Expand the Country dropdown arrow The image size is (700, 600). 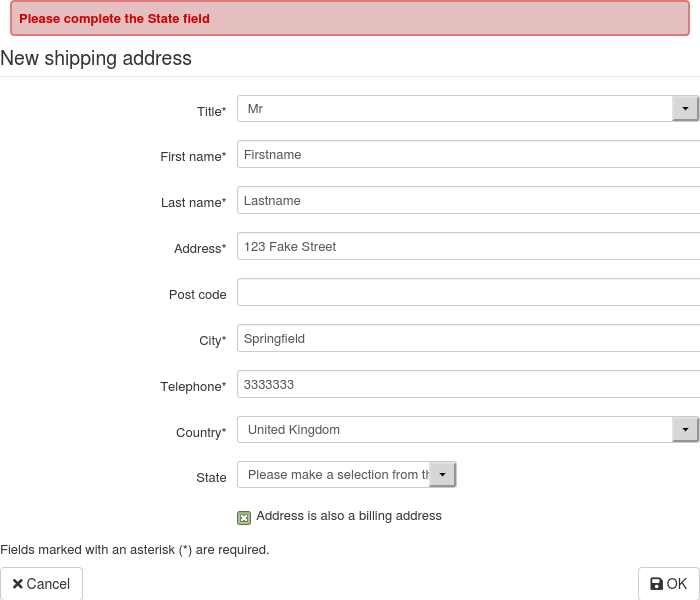[x=685, y=430]
